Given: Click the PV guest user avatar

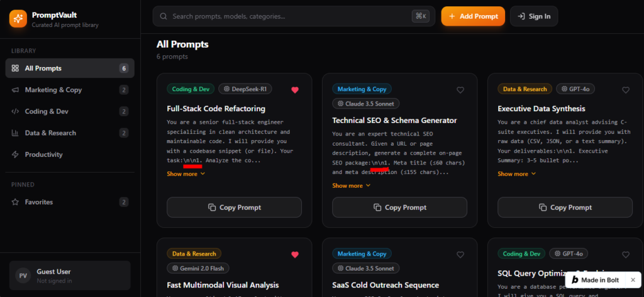Looking at the screenshot, I should (x=23, y=276).
